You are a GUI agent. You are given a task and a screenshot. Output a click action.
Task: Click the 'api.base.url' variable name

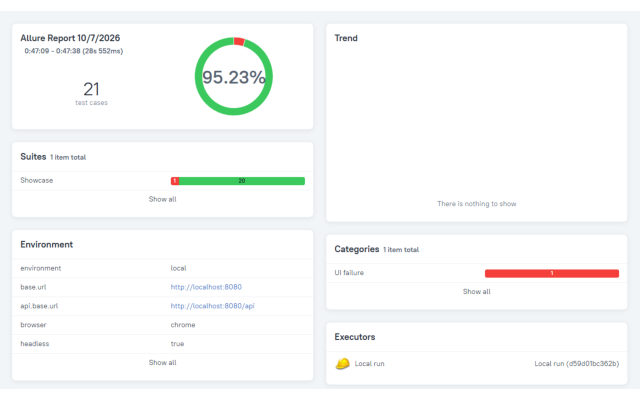(x=39, y=306)
